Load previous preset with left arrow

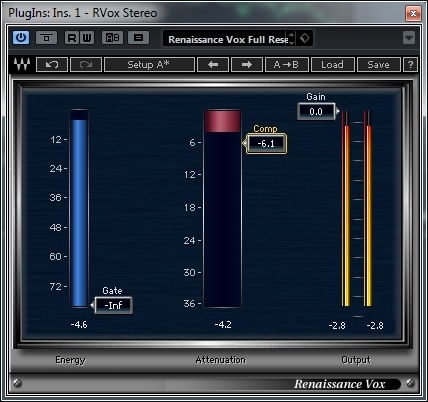click(213, 64)
